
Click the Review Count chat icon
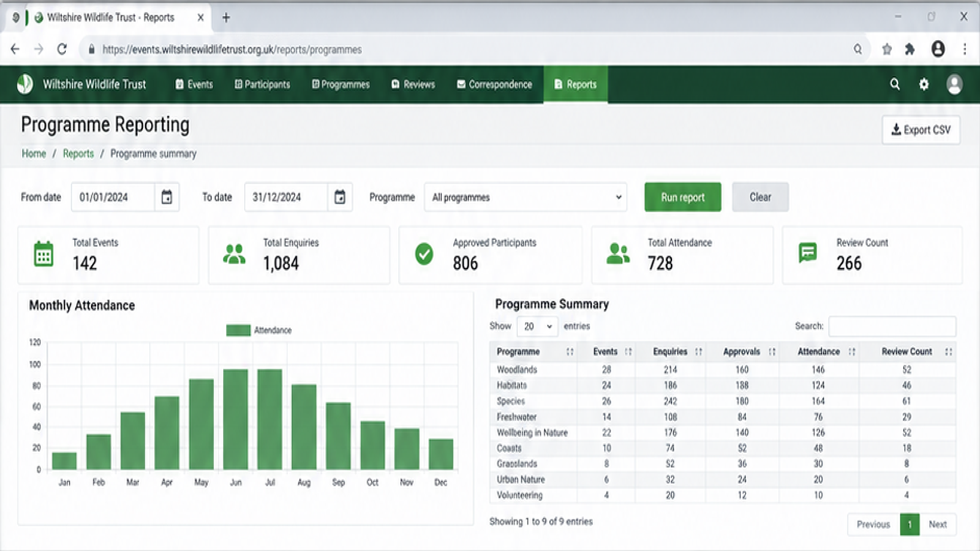point(808,252)
